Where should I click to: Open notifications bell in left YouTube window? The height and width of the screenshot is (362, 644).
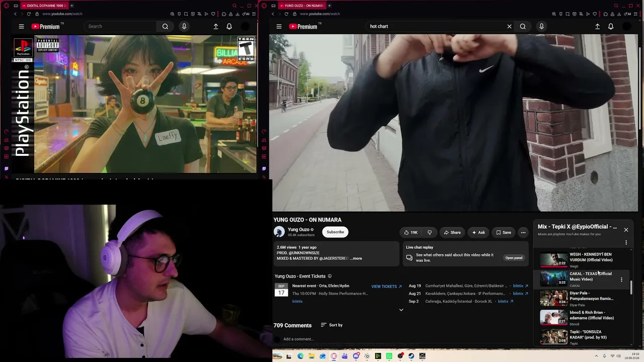(x=229, y=26)
